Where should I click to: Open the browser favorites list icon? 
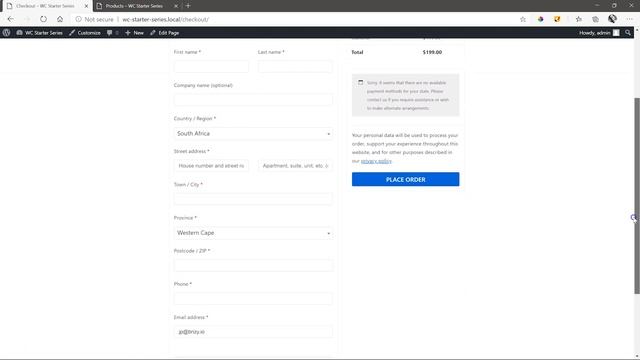579,19
